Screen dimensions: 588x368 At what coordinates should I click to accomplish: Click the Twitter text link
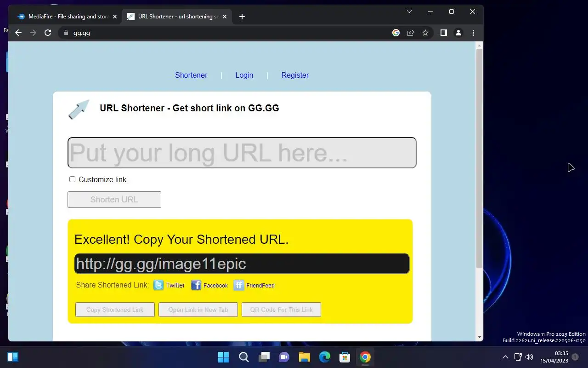(x=175, y=285)
